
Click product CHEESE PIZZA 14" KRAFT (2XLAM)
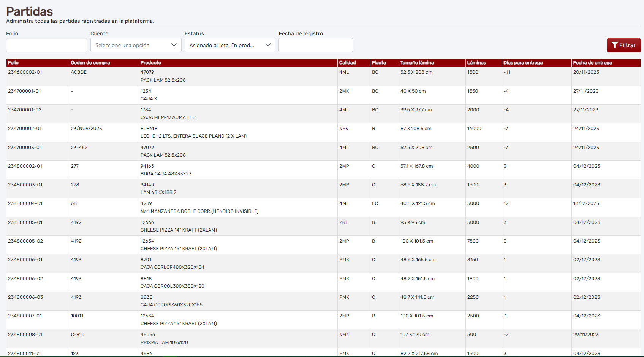(x=179, y=230)
